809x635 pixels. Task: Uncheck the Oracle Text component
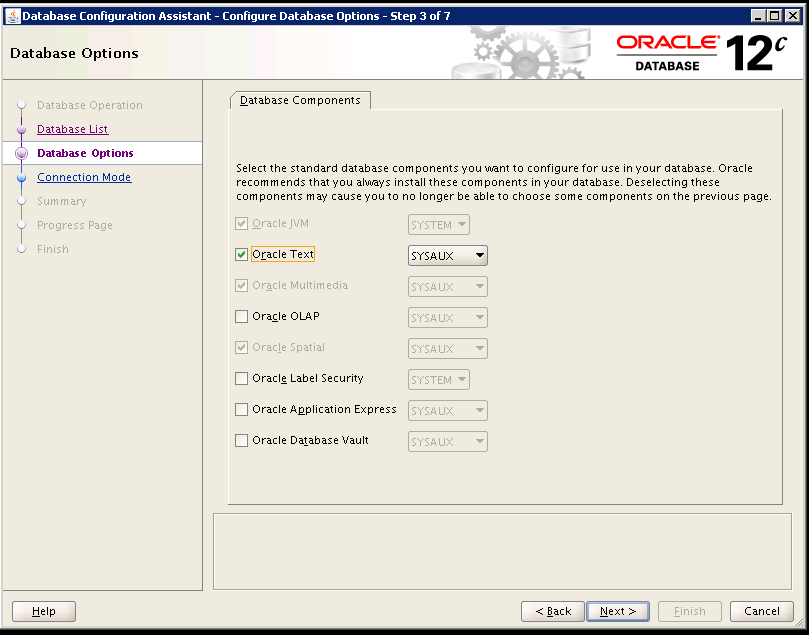pyautogui.click(x=240, y=254)
